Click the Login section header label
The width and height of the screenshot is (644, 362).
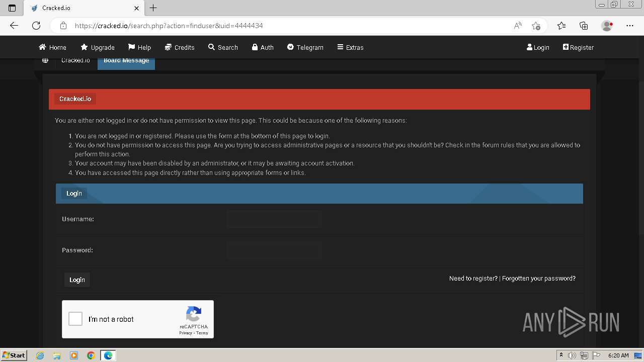pyautogui.click(x=74, y=193)
